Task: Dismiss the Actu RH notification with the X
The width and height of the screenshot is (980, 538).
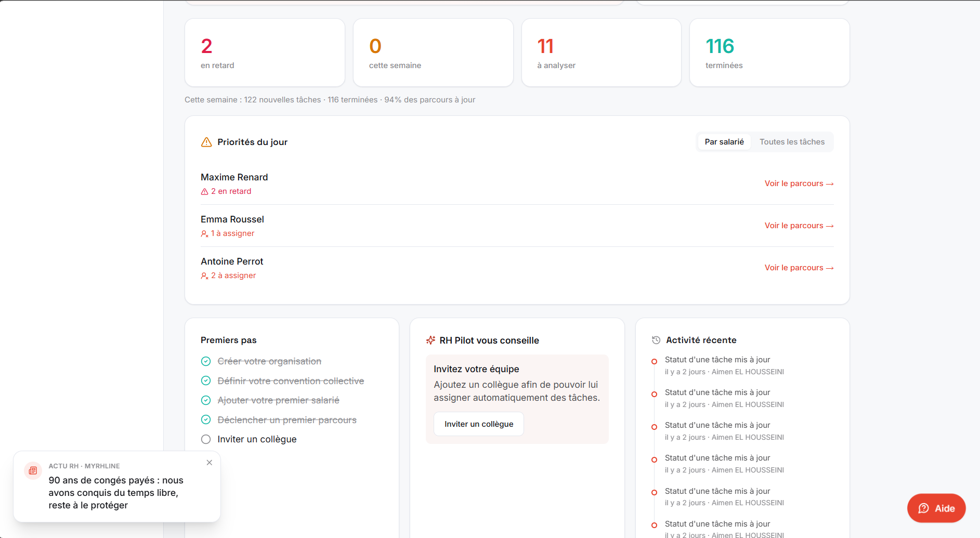Action: pyautogui.click(x=210, y=463)
